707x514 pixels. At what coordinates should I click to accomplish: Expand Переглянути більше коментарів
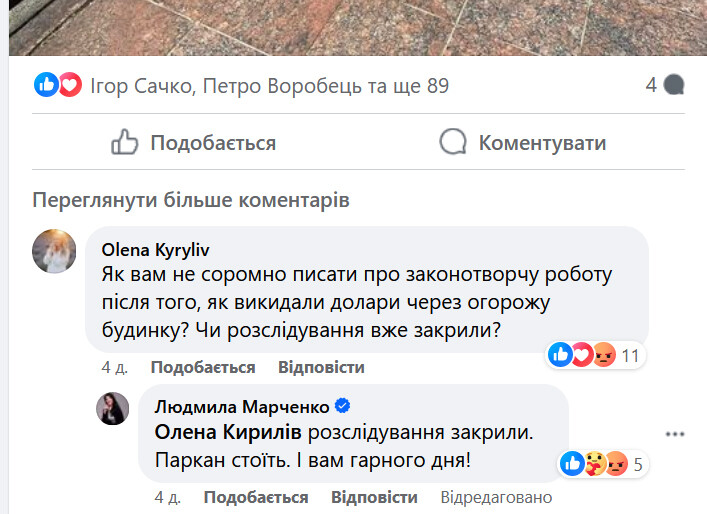[x=191, y=200]
